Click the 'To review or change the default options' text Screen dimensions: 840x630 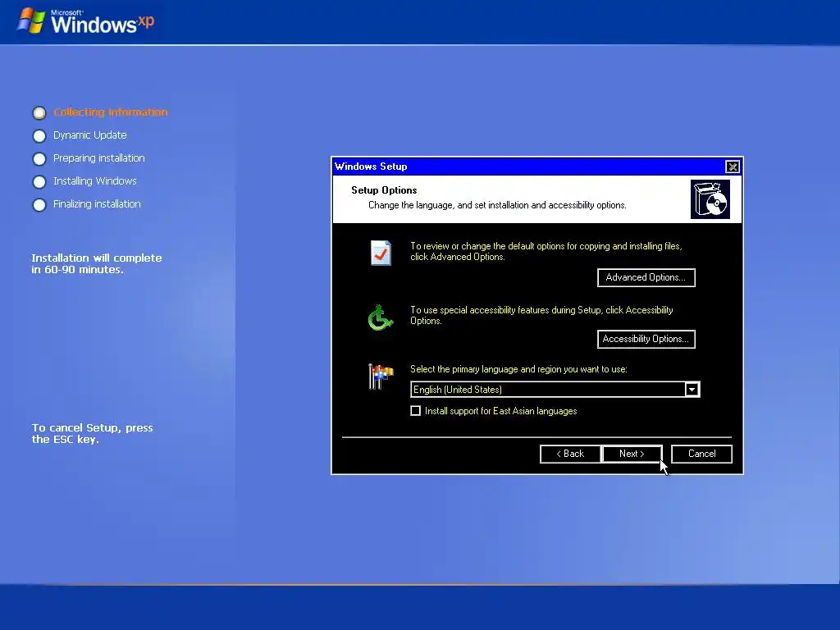coord(546,251)
